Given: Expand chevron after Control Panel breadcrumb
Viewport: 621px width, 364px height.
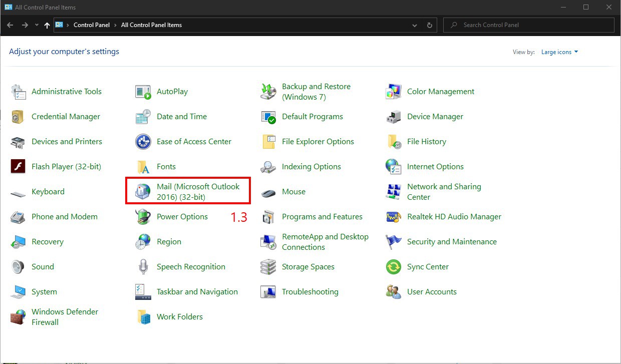Looking at the screenshot, I should 116,25.
